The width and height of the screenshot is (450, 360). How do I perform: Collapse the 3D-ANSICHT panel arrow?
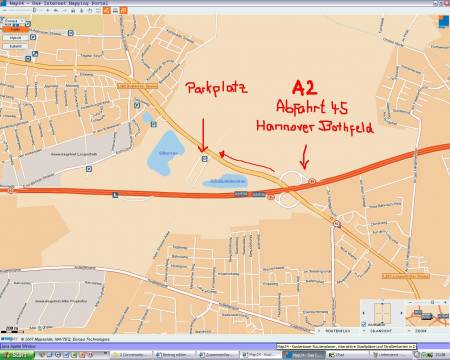(x=364, y=331)
